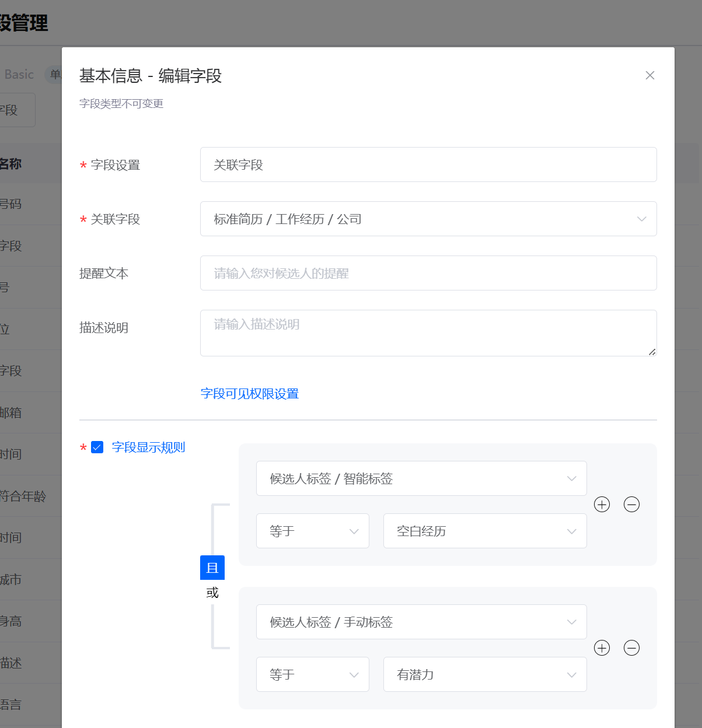Close the 编辑字段 dialog
The width and height of the screenshot is (702, 728).
tap(650, 75)
